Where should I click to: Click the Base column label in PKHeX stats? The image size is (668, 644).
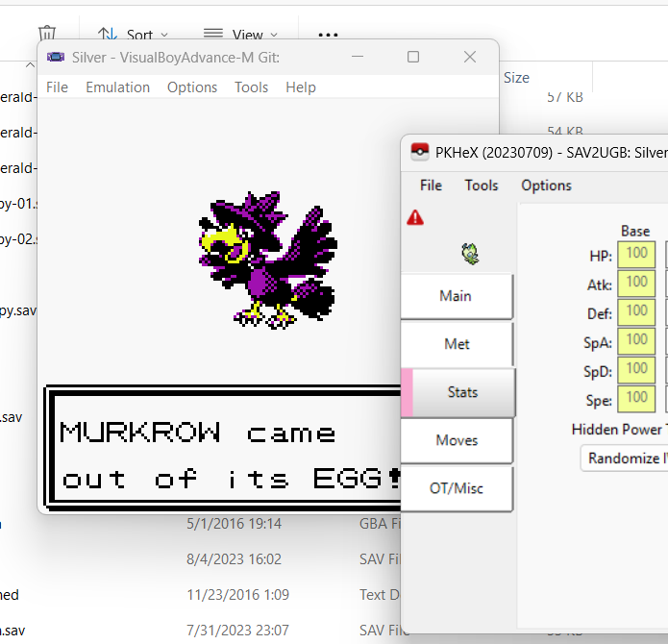tap(635, 231)
